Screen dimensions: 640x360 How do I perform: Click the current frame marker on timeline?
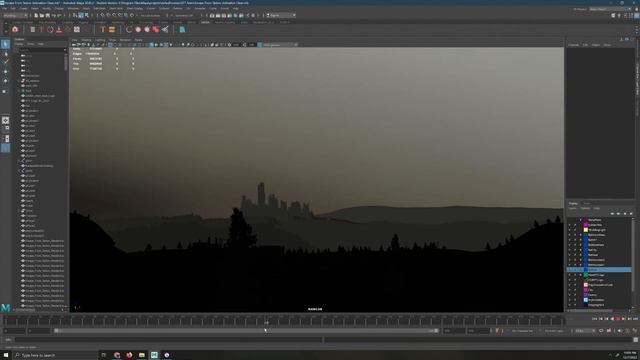coord(266,322)
